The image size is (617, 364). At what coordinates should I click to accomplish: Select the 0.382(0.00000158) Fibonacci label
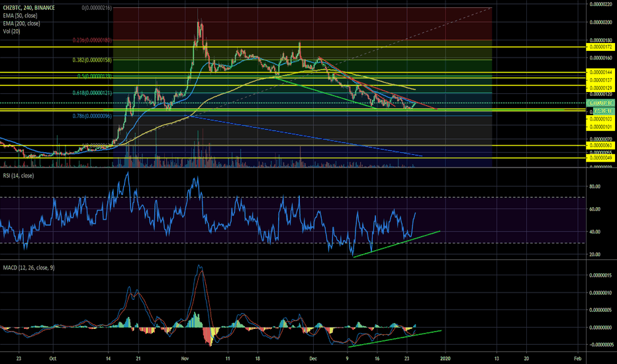click(x=92, y=60)
